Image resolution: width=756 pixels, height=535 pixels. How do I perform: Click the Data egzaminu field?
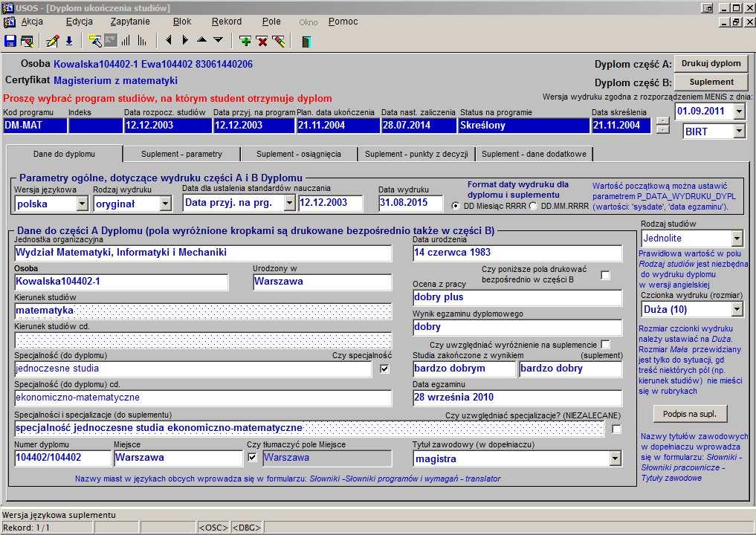517,398
